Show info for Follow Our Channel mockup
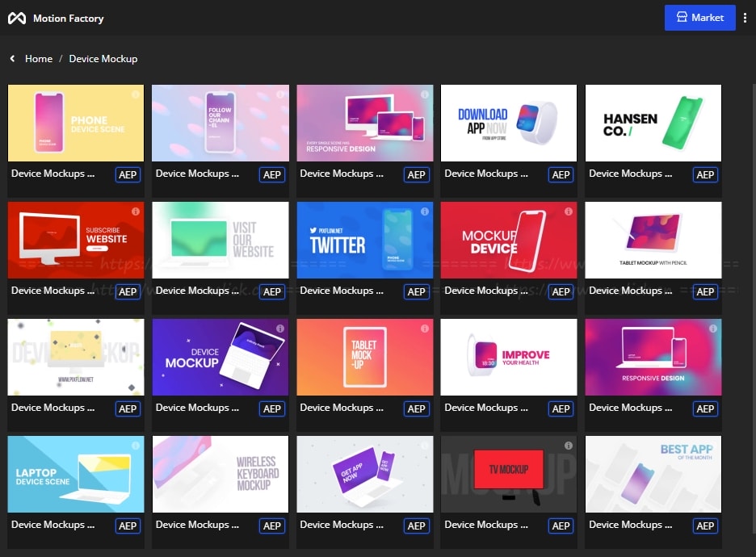 pyautogui.click(x=279, y=94)
